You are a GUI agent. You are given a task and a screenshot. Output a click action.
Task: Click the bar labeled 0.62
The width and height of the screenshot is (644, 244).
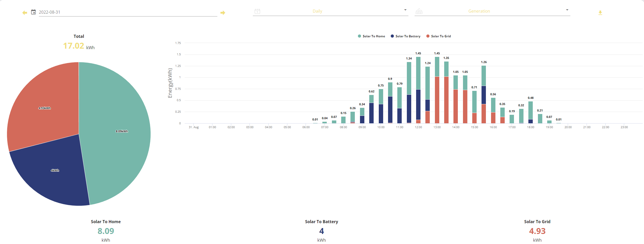[372, 109]
